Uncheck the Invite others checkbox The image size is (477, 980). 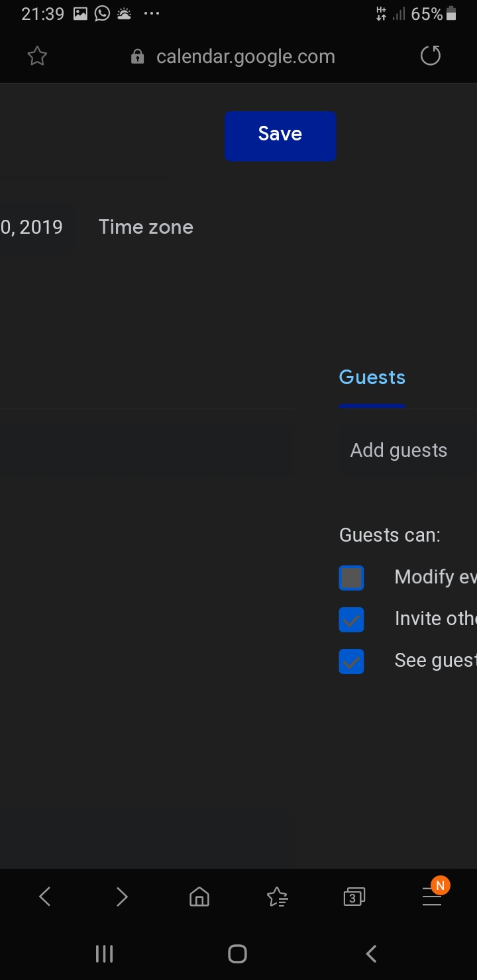[351, 620]
